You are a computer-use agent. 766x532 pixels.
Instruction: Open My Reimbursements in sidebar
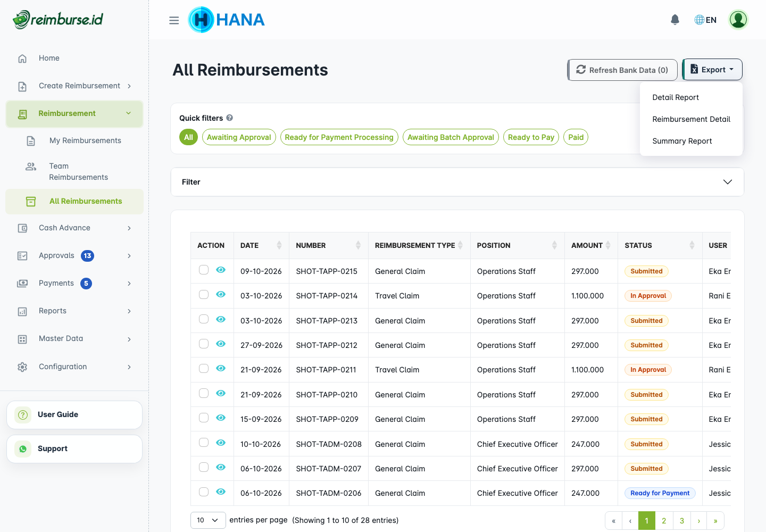click(85, 140)
